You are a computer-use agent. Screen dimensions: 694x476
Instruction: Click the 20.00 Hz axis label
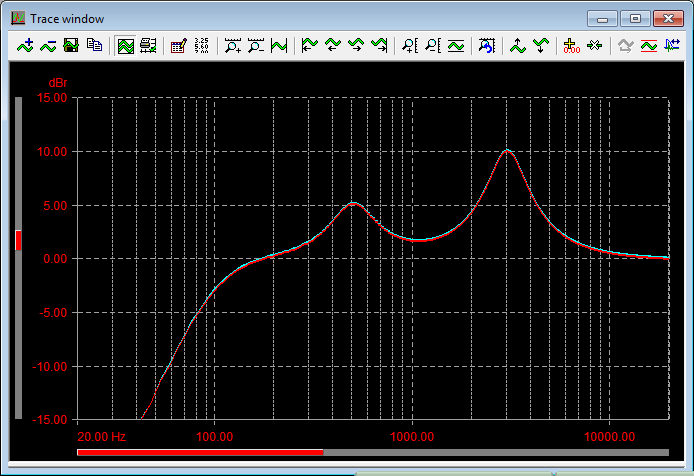[x=101, y=437]
